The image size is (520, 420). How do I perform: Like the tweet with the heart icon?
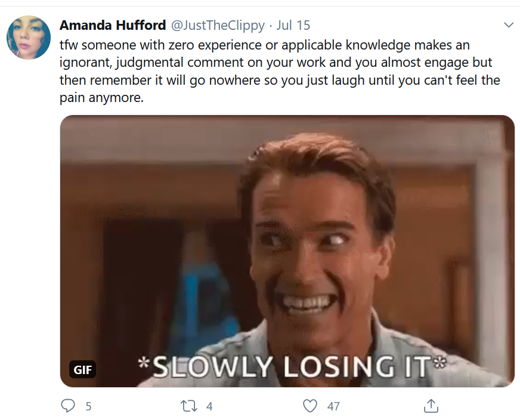(310, 406)
